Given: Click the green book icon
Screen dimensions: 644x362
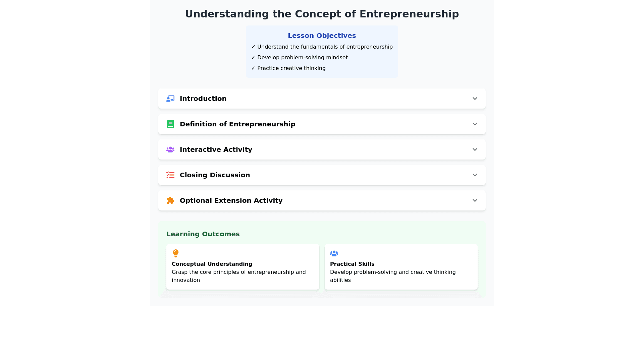Looking at the screenshot, I should point(170,124).
